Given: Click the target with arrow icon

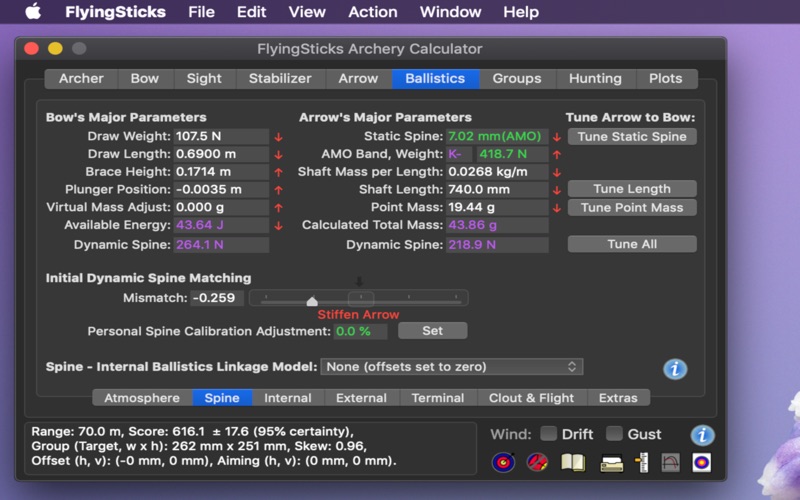Looking at the screenshot, I should (503, 462).
